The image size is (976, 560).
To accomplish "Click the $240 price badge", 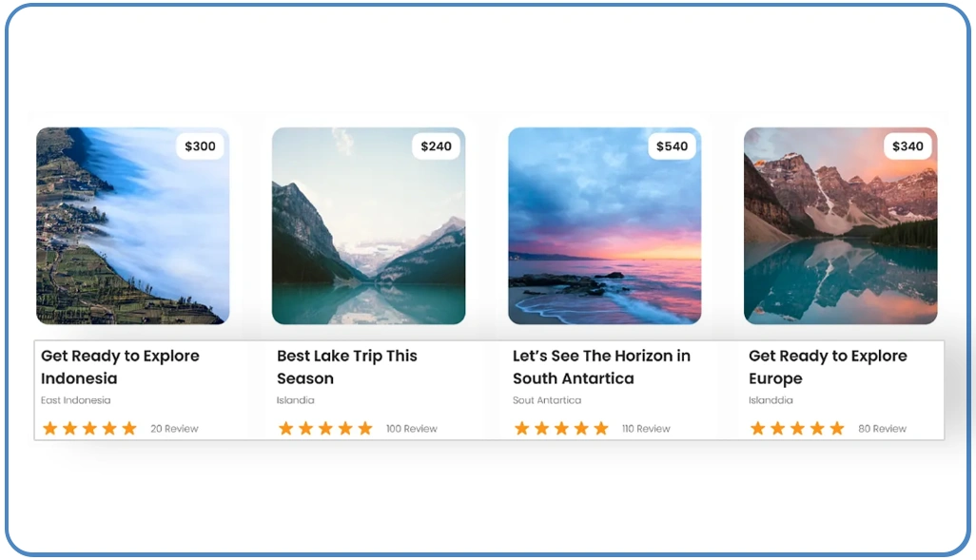I will tap(436, 146).
